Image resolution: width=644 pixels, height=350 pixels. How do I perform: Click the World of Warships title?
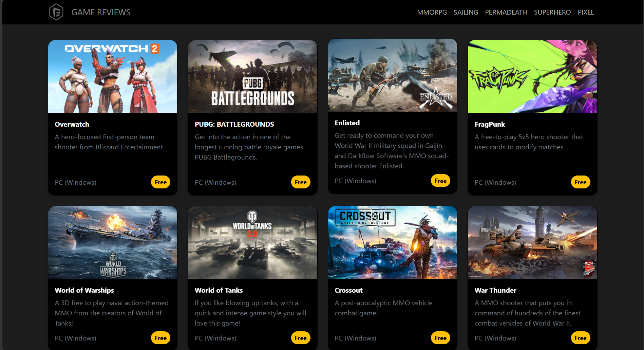pyautogui.click(x=84, y=290)
